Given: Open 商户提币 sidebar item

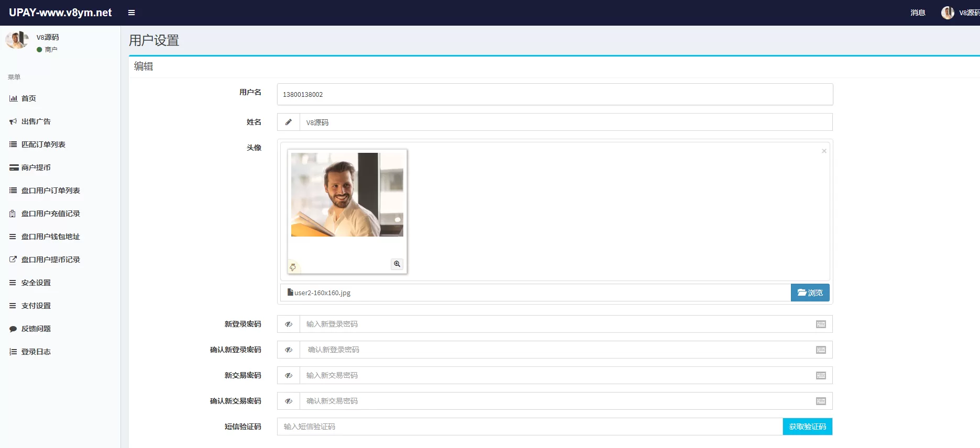Looking at the screenshot, I should click(36, 167).
